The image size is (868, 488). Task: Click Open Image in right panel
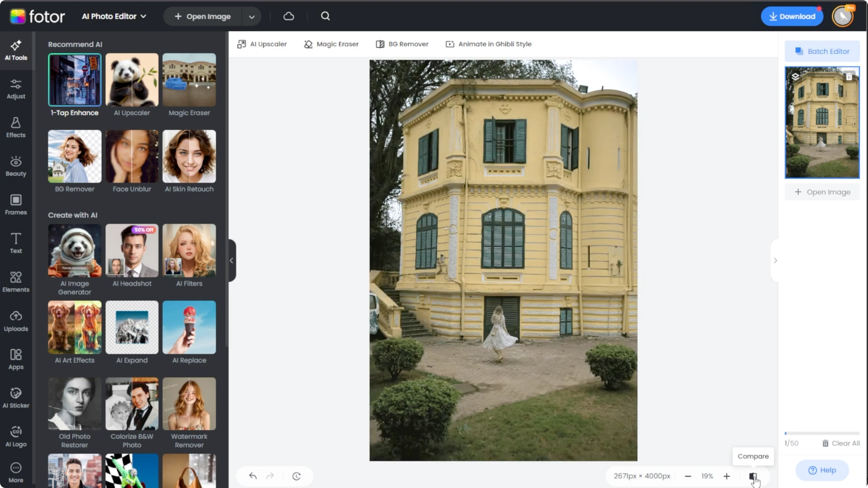coord(822,192)
